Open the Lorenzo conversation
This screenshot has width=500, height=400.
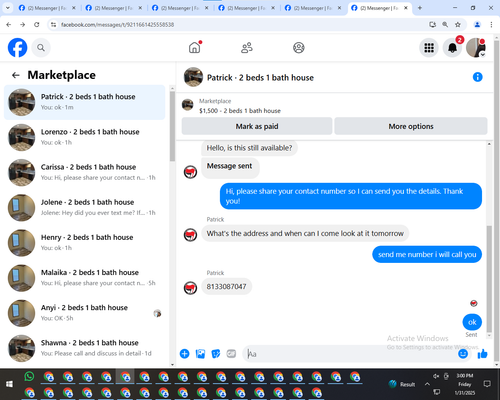point(85,137)
